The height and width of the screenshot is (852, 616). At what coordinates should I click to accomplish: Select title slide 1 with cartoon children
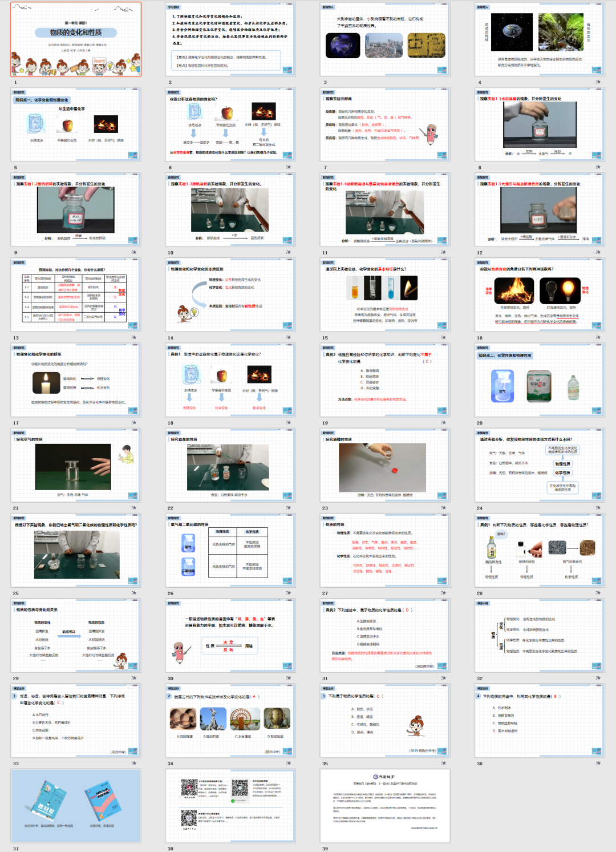pos(76,39)
